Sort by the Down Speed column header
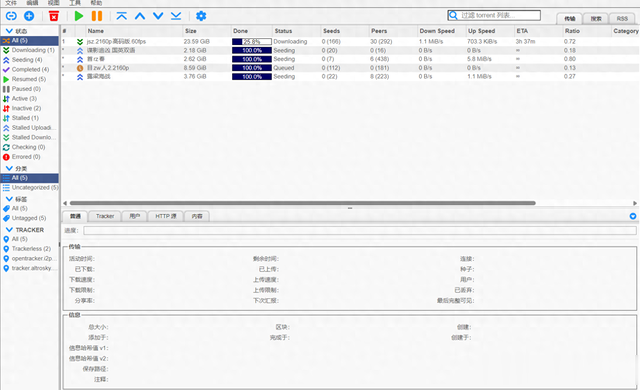This screenshot has width=640, height=390. pos(442,31)
